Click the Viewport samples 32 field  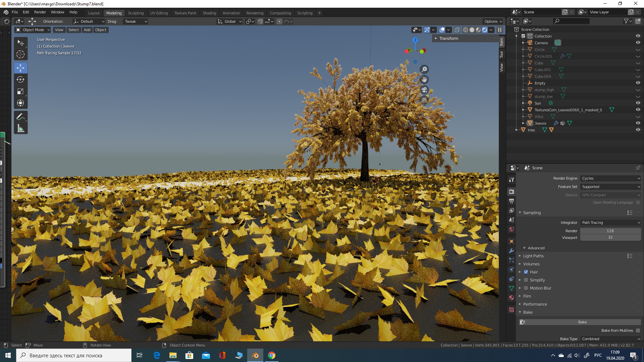[610, 237]
